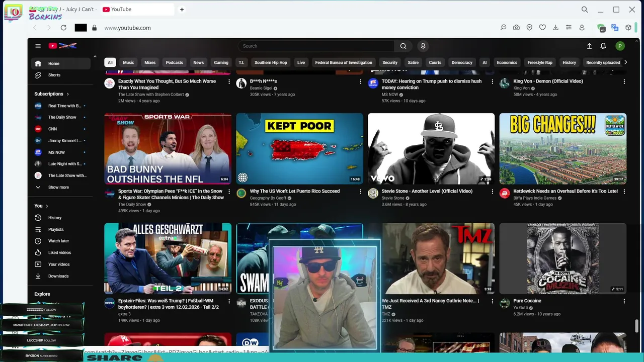The width and height of the screenshot is (644, 362).
Task: Play ALLES GESCHWÄRZT extra 3 thumbnail
Action: (168, 258)
